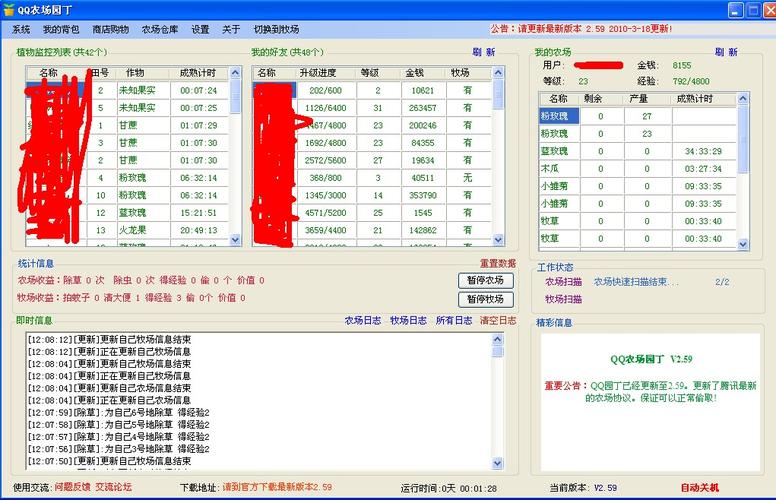This screenshot has height=500, width=776.
Task: Select 蓝玫瑰 row in my farm list
Action: (637, 151)
